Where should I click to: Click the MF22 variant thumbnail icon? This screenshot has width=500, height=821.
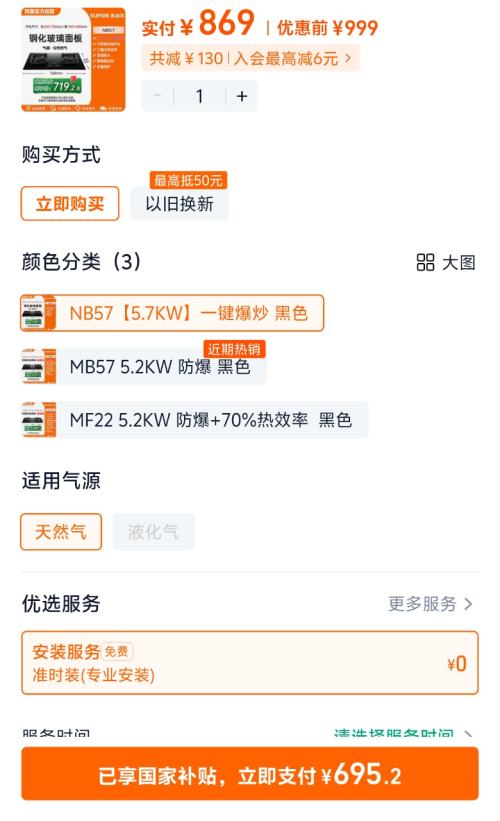pyautogui.click(x=38, y=420)
